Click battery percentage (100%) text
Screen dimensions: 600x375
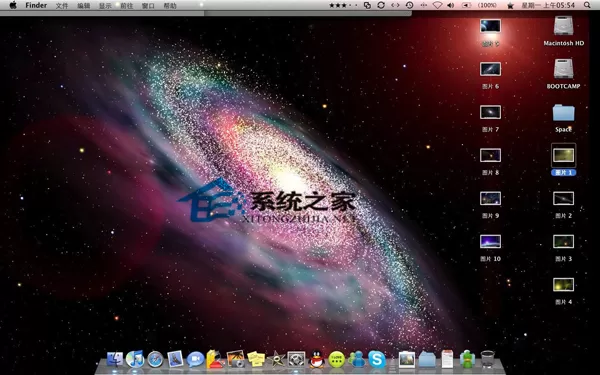pyautogui.click(x=487, y=5)
